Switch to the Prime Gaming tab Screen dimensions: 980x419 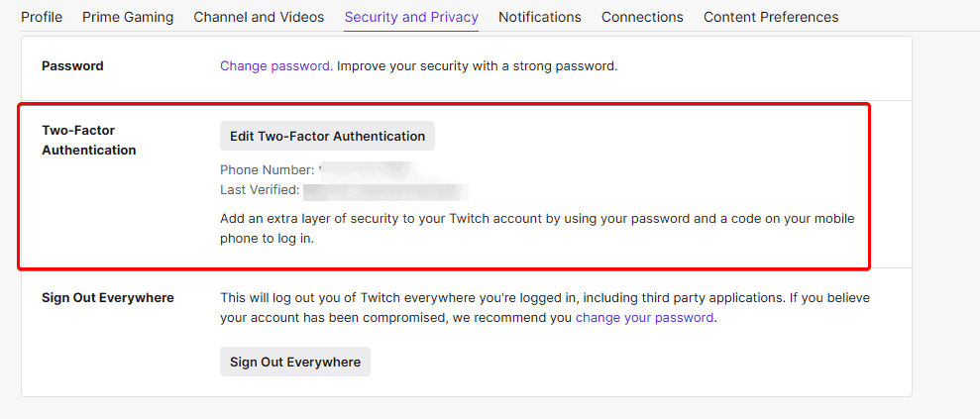point(128,17)
